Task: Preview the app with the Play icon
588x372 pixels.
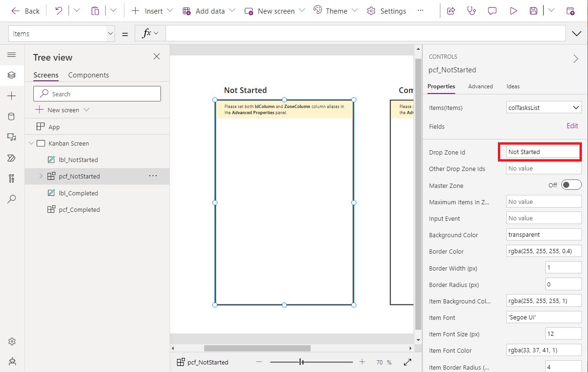Action: (513, 10)
